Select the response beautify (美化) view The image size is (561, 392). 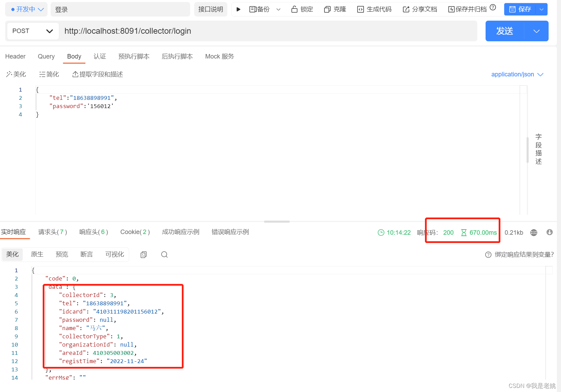(x=12, y=254)
